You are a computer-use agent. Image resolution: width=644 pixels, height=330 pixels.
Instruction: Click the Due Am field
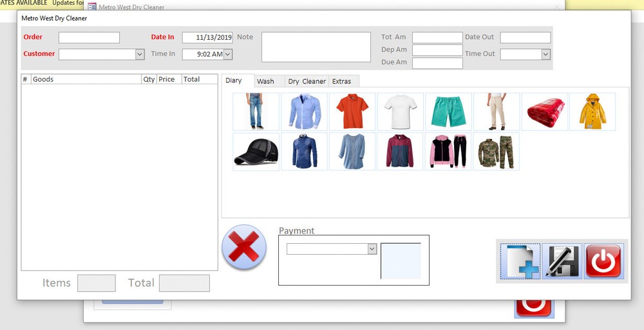click(x=437, y=63)
